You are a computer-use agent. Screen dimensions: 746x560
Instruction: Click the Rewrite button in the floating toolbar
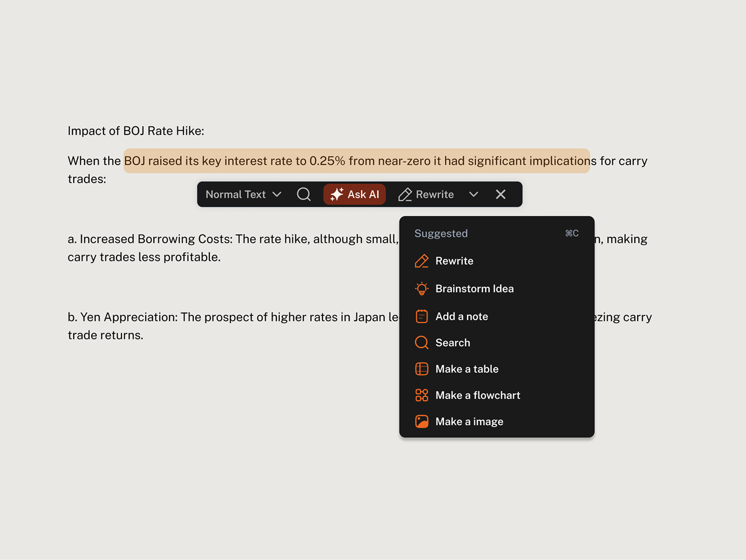pyautogui.click(x=426, y=194)
